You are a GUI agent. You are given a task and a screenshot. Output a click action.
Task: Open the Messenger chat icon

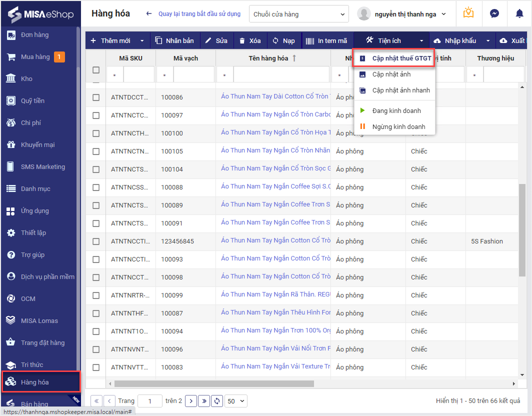tap(494, 13)
